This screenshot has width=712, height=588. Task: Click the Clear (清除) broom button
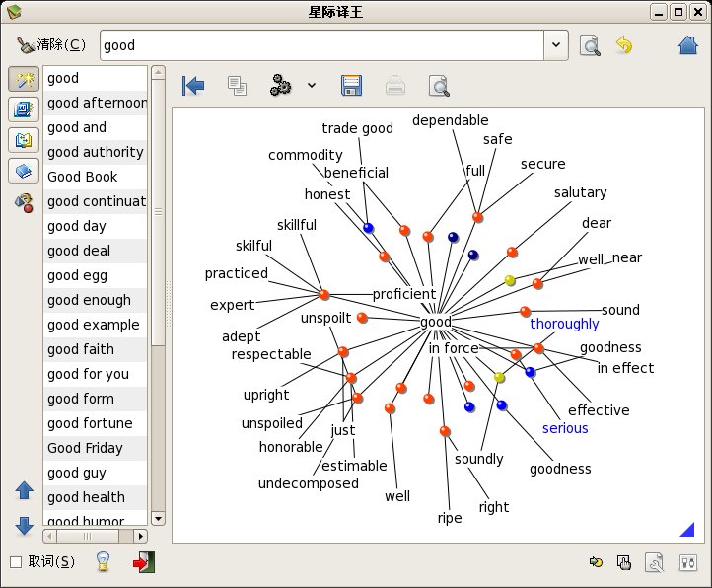click(x=51, y=44)
